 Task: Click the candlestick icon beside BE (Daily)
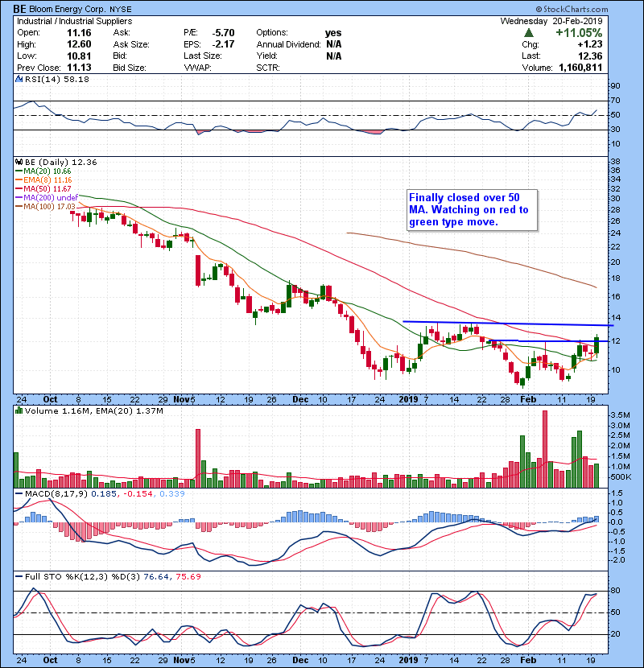tap(19, 162)
